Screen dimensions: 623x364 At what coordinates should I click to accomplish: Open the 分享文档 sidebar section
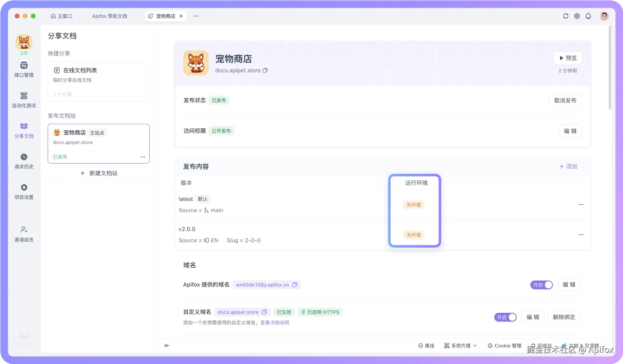tap(24, 131)
